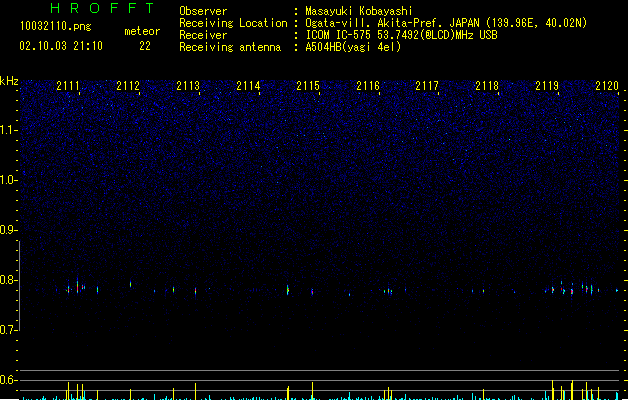Click the A504HB(yagi 4el) antenna text
The height and width of the screenshot is (400, 629).
353,47
